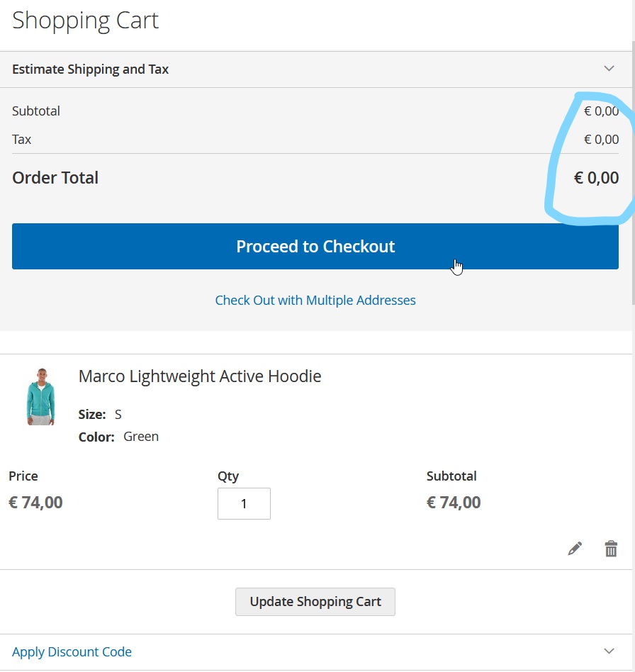
Task: Click the Qty quantity input field
Action: click(x=244, y=503)
